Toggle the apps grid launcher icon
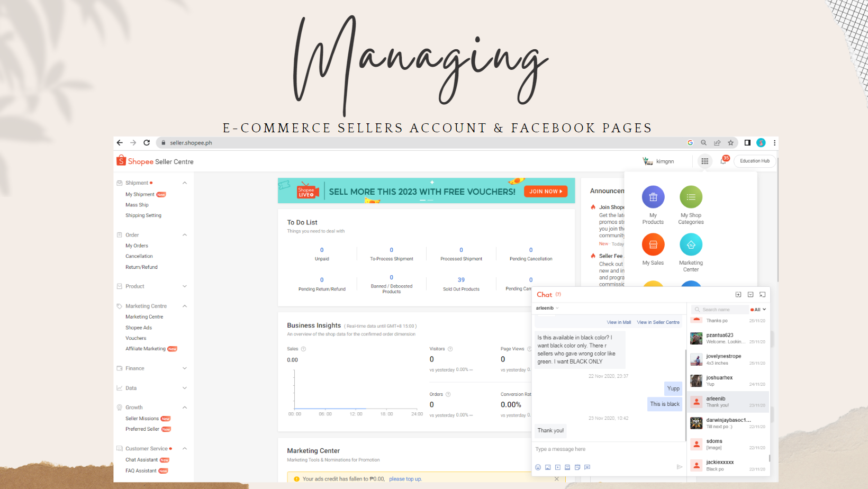 click(x=705, y=161)
